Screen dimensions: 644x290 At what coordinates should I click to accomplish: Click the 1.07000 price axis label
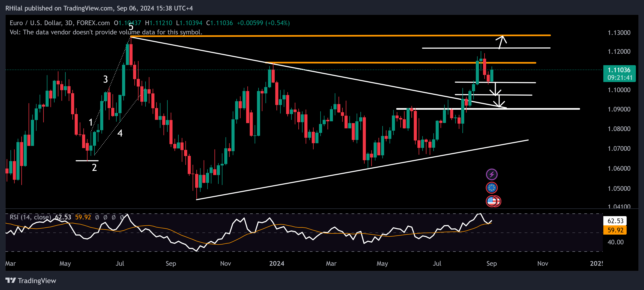[x=619, y=149]
